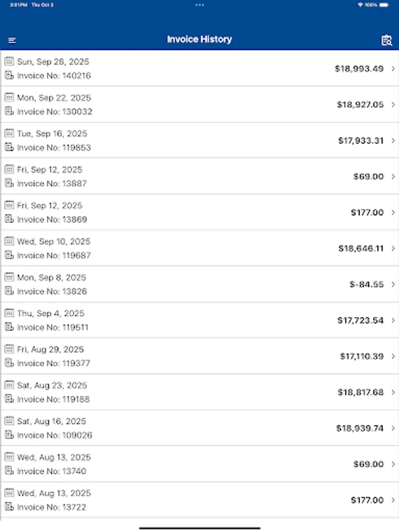This screenshot has width=399, height=532.
Task: Tap the chevron on the Invoice No: 109026 row
Action: click(x=392, y=428)
